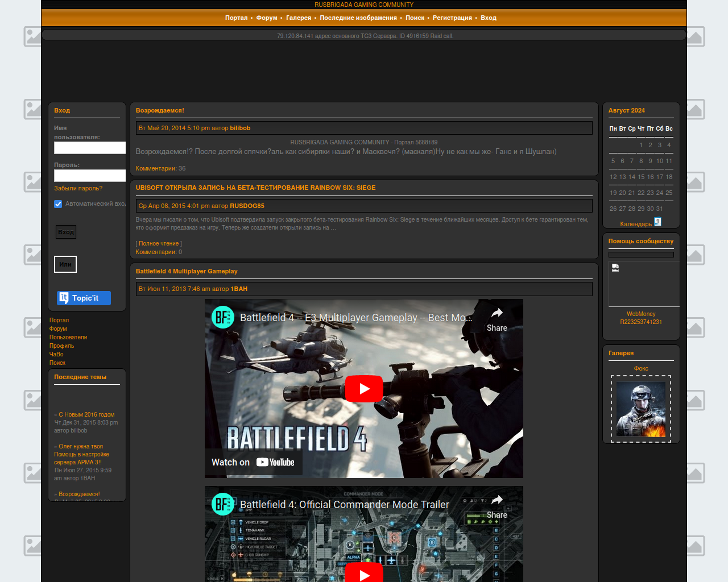Click ЧаВо link in left sidebar
Viewport: 728px width, 582px height.
[x=56, y=354]
